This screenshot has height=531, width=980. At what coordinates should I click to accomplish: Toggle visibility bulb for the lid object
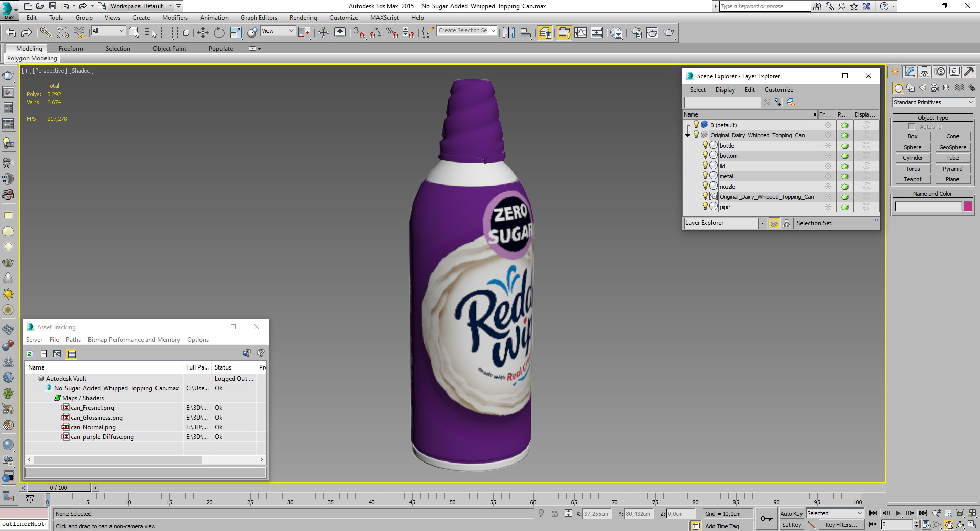(x=705, y=166)
